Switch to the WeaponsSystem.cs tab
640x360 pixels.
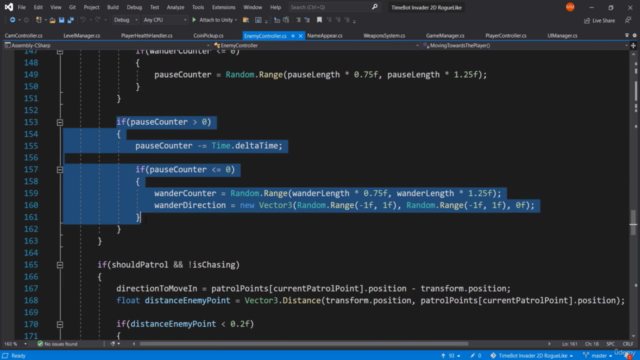[384, 36]
